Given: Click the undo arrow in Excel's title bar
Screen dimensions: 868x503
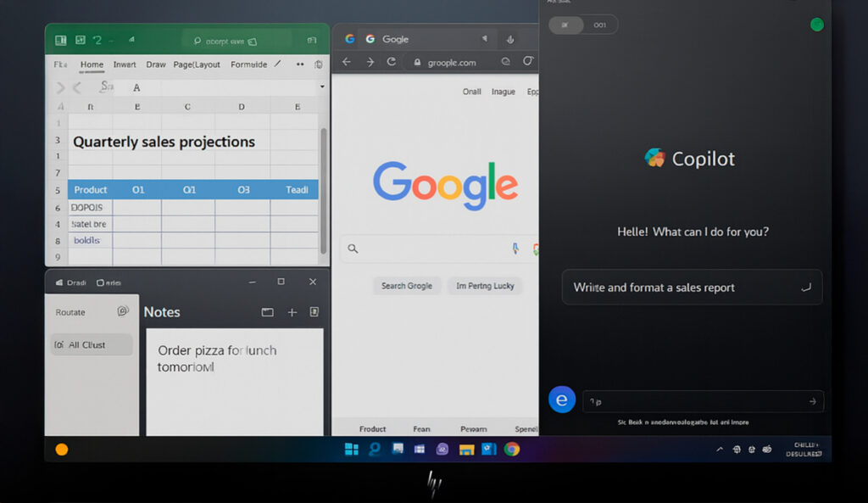Looking at the screenshot, I should [97, 40].
